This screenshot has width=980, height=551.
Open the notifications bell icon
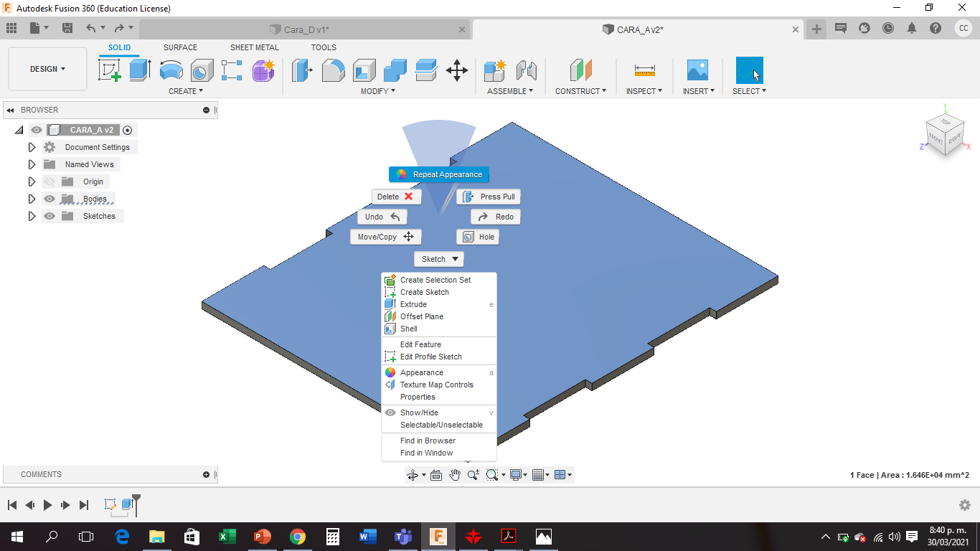click(912, 29)
